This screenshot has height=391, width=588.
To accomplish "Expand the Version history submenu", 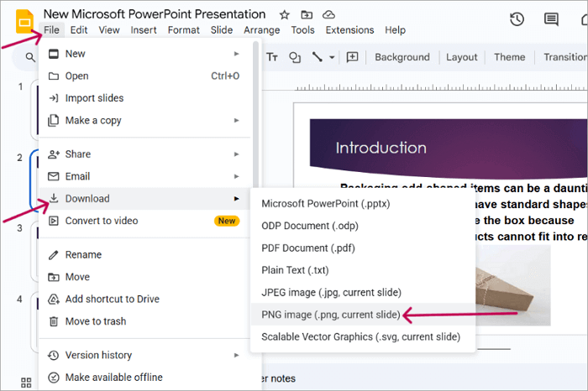I will point(144,355).
